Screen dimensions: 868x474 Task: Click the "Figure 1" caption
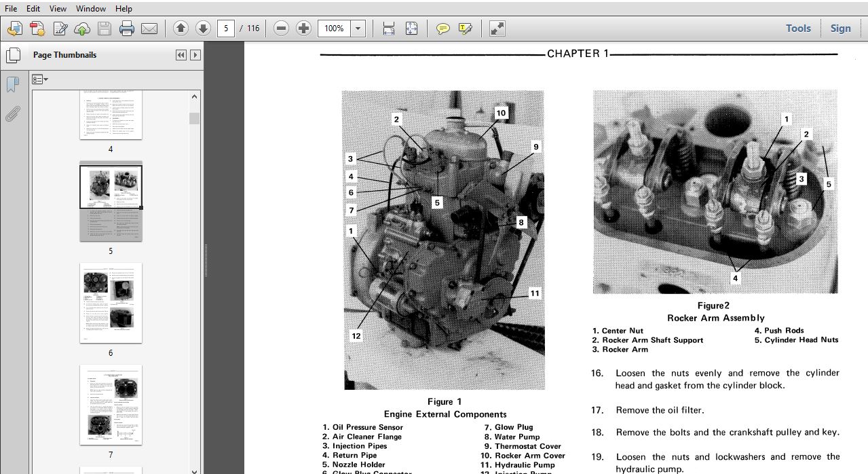coord(445,402)
